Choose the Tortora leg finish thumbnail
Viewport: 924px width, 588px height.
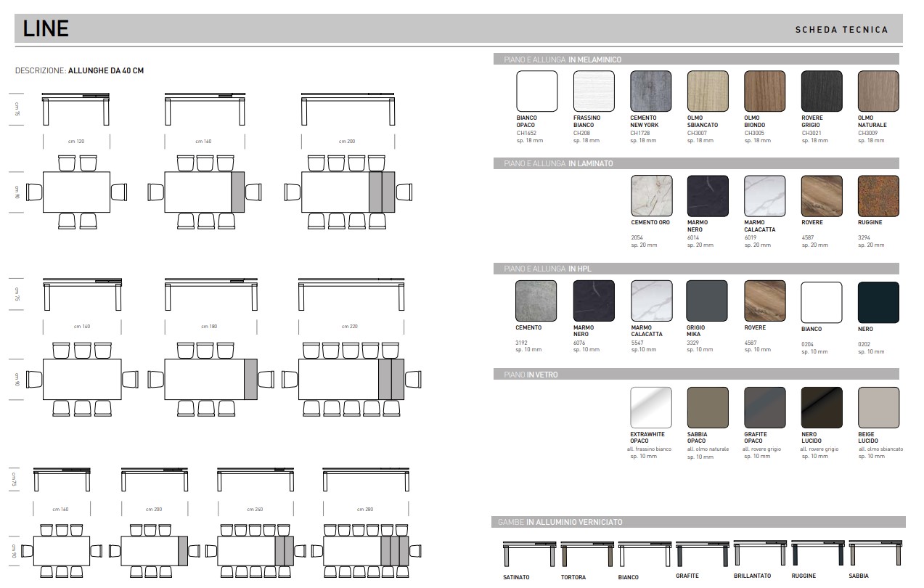[586, 555]
